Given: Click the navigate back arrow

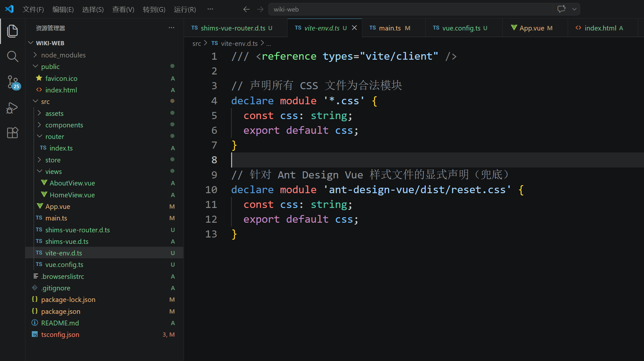Looking at the screenshot, I should tap(246, 9).
